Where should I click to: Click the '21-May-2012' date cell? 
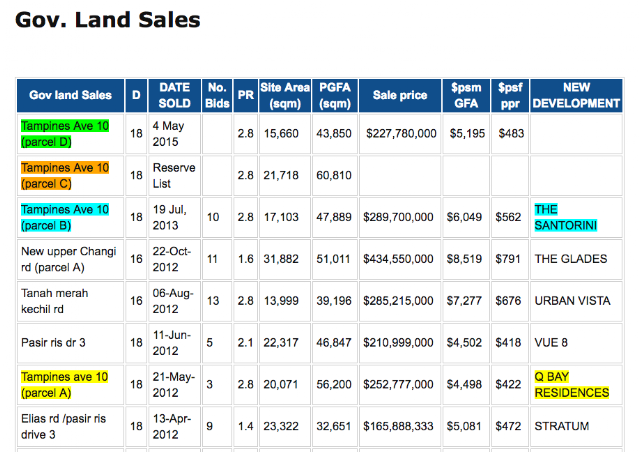click(x=174, y=385)
